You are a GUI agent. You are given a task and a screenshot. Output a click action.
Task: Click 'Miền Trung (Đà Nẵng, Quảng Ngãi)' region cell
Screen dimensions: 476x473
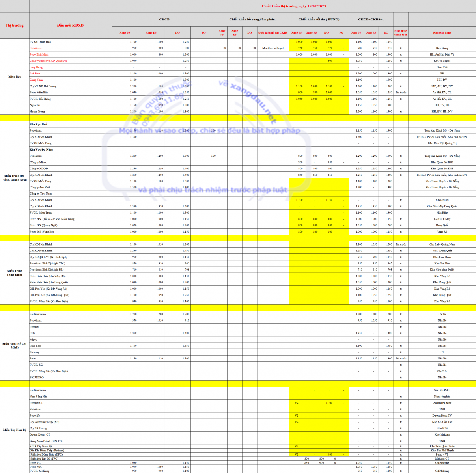click(15, 178)
